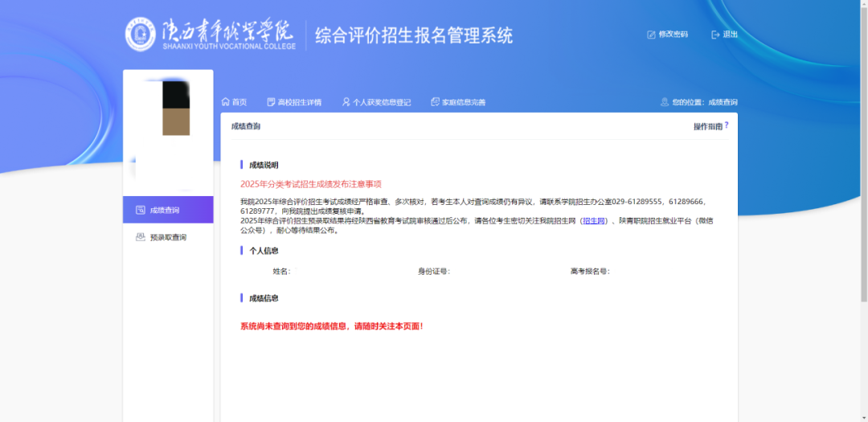
Task: Open 操作指南 help link
Action: click(708, 126)
